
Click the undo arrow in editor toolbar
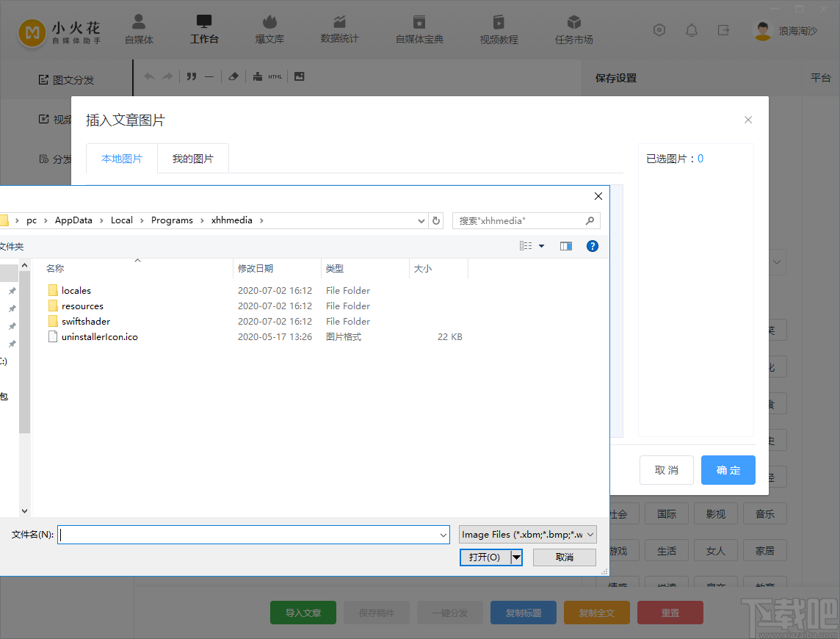point(150,76)
